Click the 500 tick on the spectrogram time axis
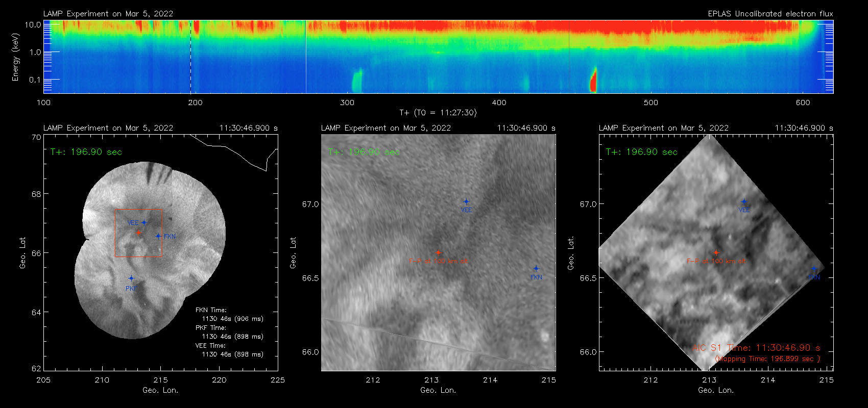 651,103
